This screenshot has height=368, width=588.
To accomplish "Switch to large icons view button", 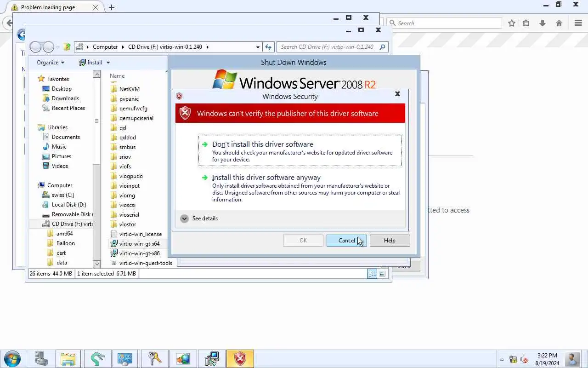I will coord(382,274).
